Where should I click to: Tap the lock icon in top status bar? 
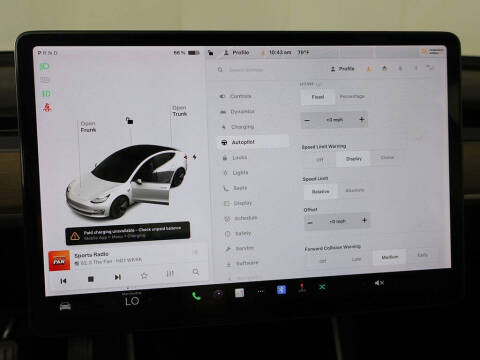(x=210, y=52)
